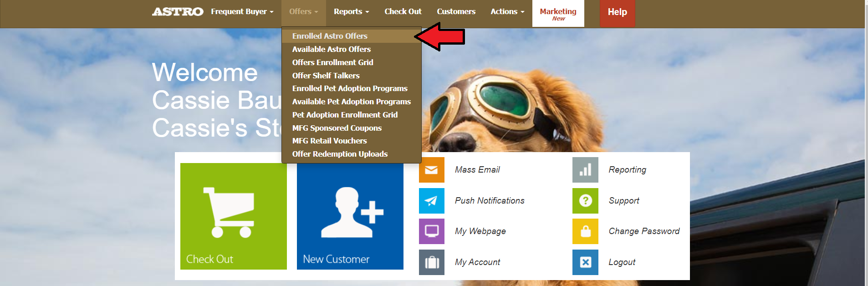The width and height of the screenshot is (868, 286).
Task: Click the orange Mass Email envelope icon
Action: (x=431, y=170)
